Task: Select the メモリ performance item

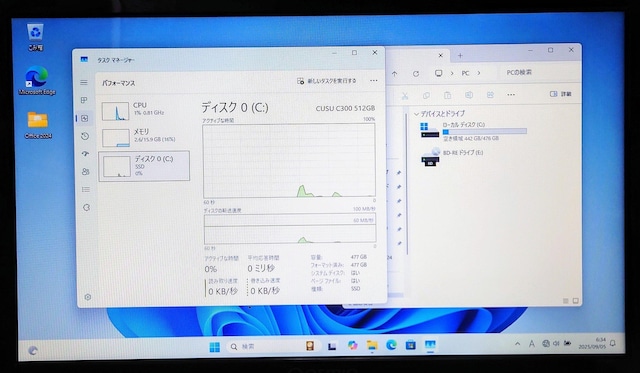Action: click(144, 137)
